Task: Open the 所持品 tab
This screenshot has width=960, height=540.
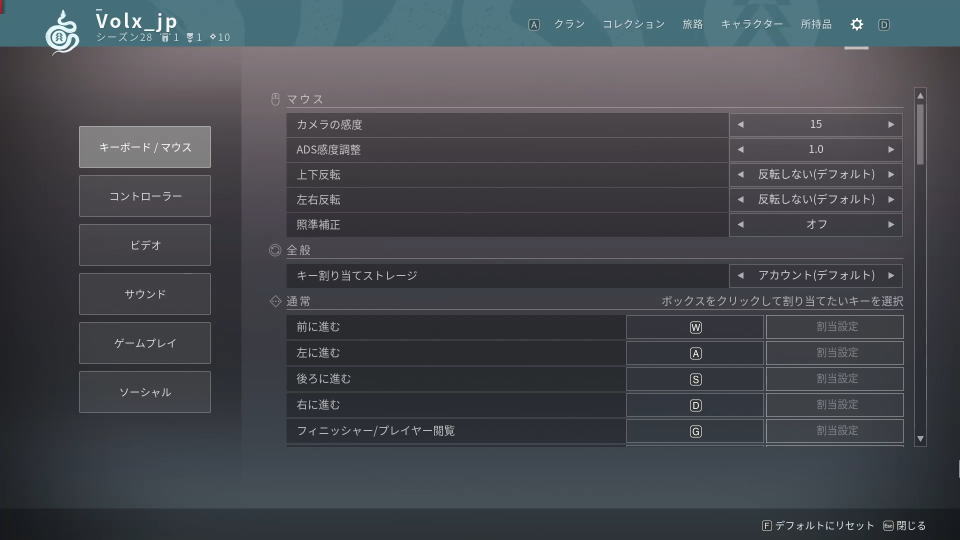Action: pos(816,24)
